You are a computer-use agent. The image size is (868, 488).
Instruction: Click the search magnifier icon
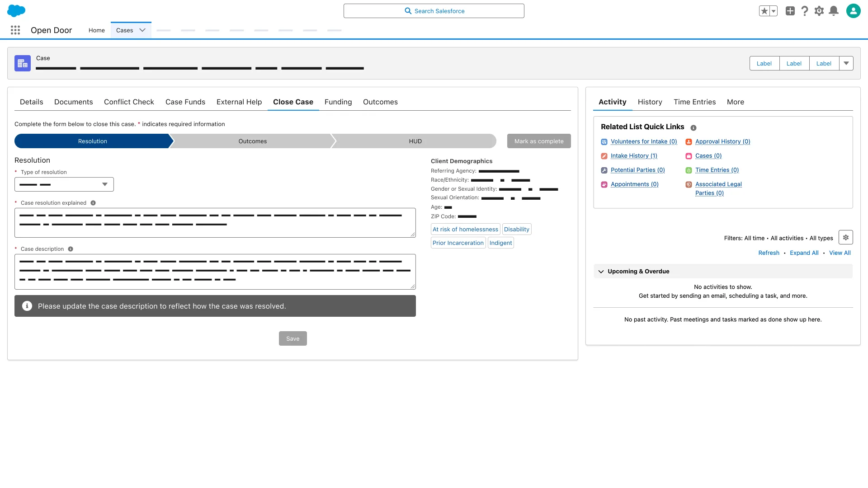[x=408, y=11]
